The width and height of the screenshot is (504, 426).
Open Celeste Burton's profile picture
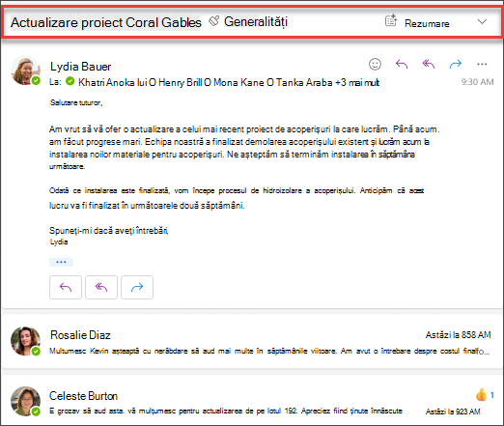pyautogui.click(x=25, y=401)
